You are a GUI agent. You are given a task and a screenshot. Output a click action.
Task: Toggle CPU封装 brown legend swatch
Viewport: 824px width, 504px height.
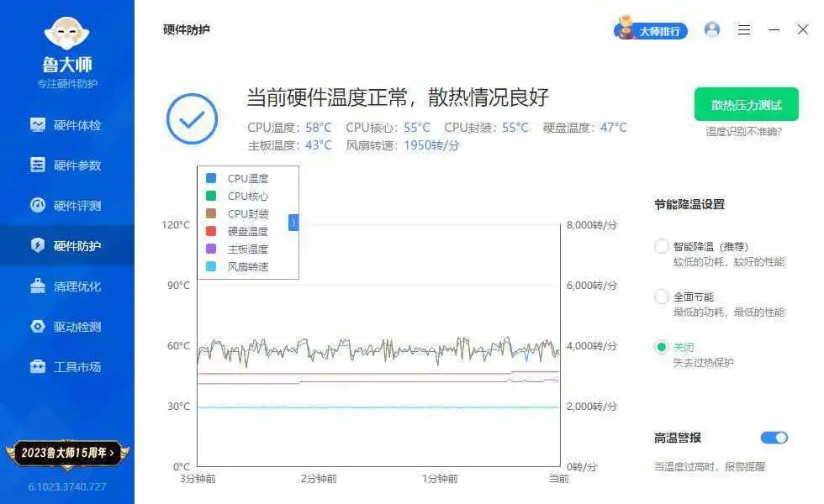211,213
